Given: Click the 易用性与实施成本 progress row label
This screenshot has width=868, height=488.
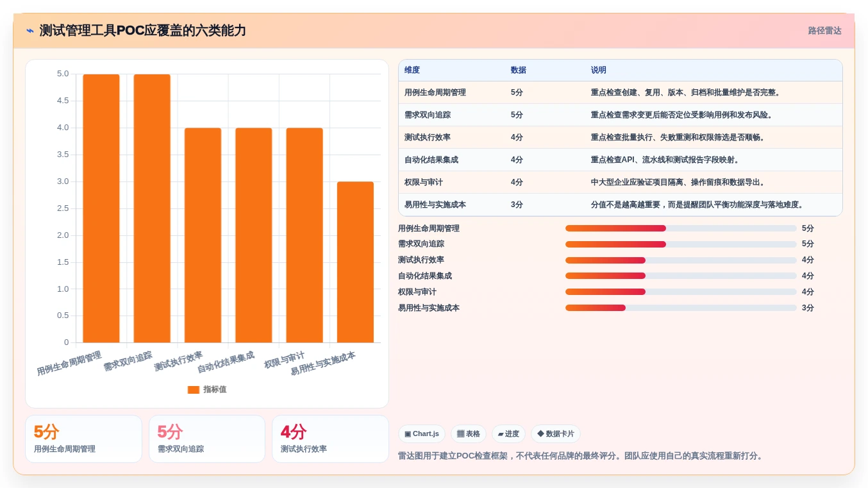Looking at the screenshot, I should [429, 308].
